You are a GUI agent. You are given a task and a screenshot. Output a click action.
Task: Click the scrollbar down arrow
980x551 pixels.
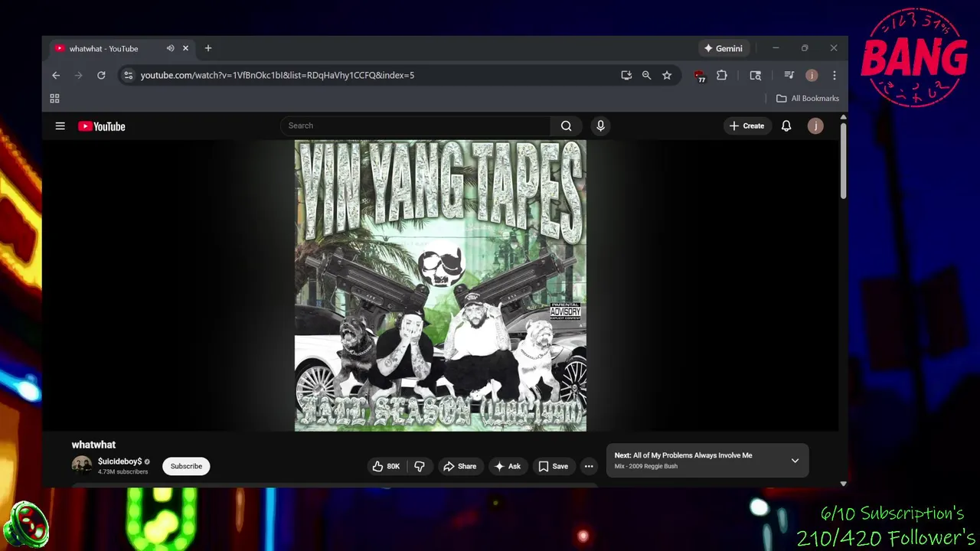pyautogui.click(x=843, y=483)
